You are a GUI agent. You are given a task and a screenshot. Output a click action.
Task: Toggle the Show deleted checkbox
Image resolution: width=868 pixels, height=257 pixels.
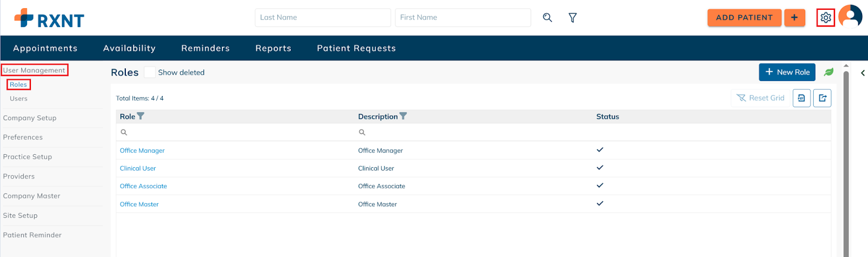pos(150,72)
